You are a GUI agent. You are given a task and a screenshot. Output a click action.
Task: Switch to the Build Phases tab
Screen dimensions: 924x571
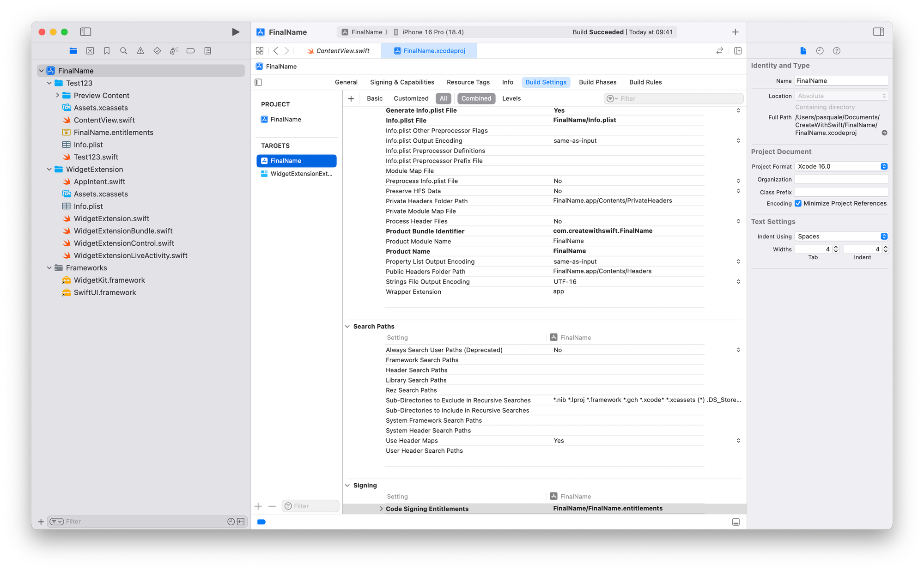pyautogui.click(x=597, y=82)
